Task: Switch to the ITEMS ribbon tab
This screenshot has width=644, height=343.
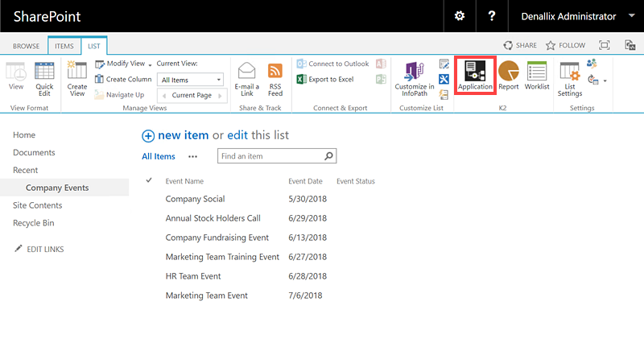Action: [x=64, y=46]
